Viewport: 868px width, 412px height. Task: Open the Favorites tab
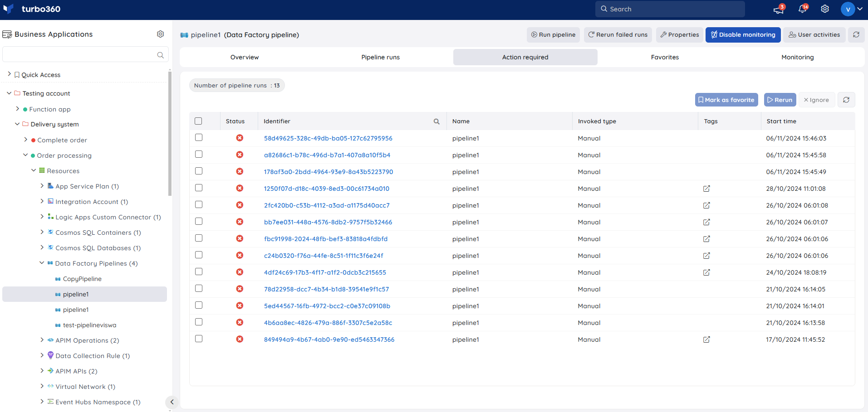665,57
